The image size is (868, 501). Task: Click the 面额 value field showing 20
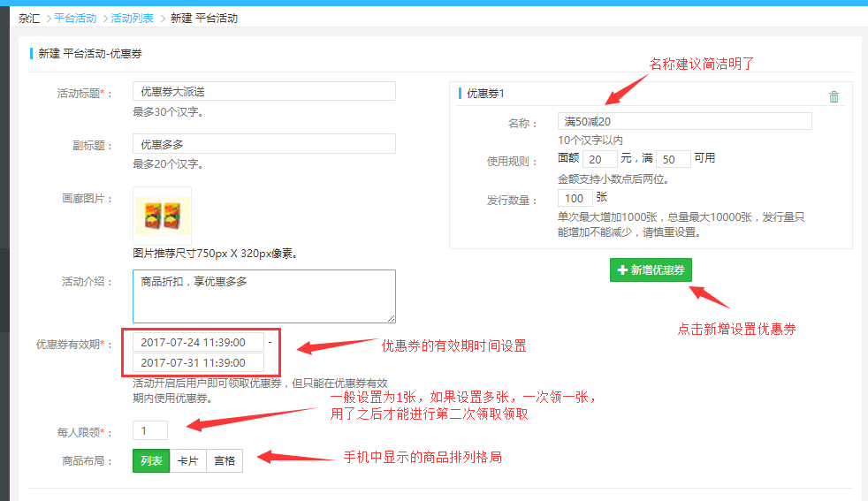pos(599,159)
